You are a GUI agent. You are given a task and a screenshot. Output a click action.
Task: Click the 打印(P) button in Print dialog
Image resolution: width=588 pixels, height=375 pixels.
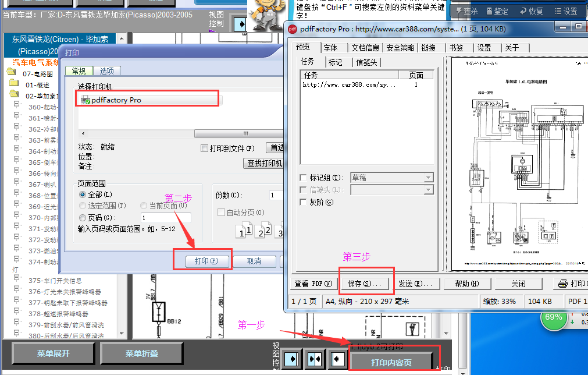(206, 261)
